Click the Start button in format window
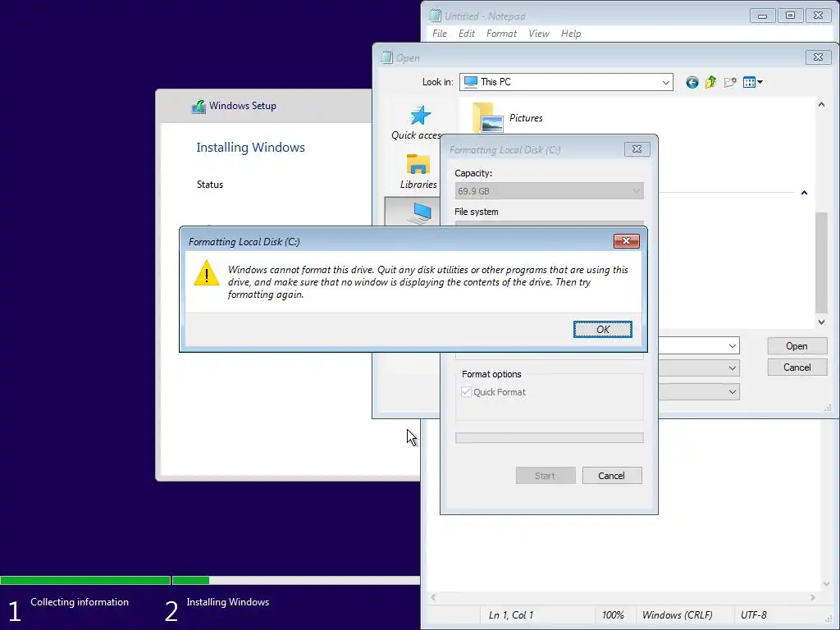Screen dimensions: 840x630 (x=546, y=476)
